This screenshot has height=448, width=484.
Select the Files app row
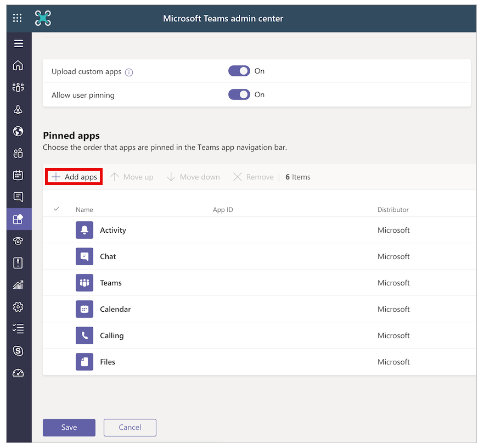click(x=259, y=362)
